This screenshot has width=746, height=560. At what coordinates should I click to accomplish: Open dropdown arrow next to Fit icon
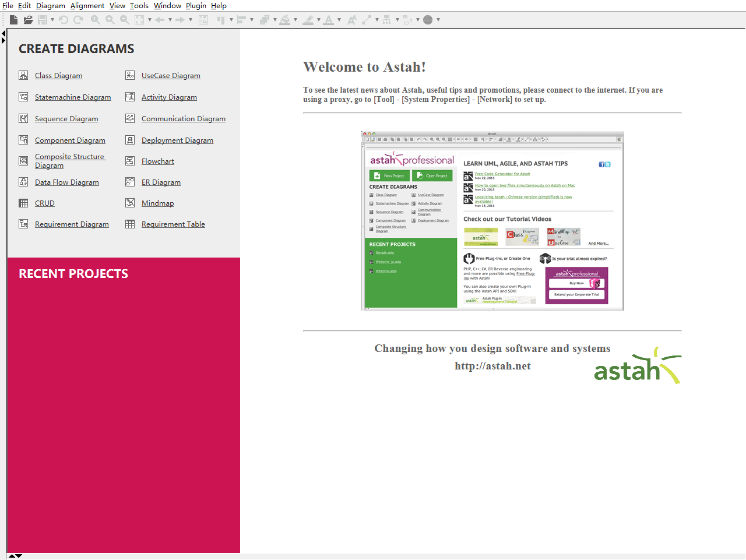150,20
